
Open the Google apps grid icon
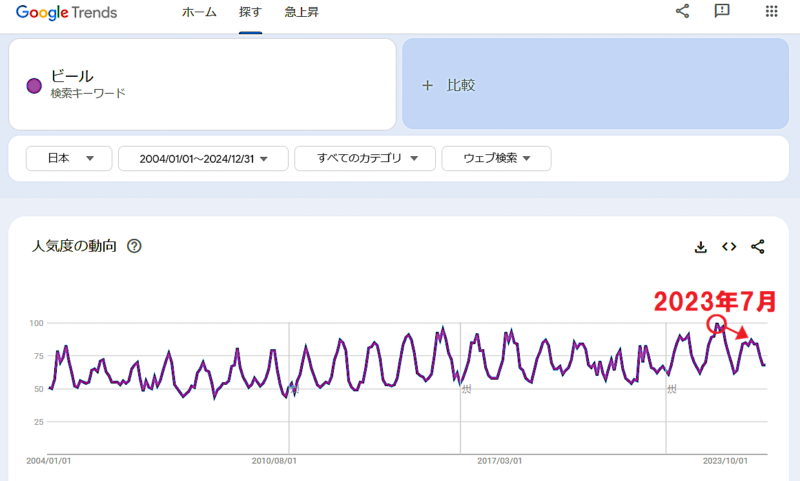771,12
